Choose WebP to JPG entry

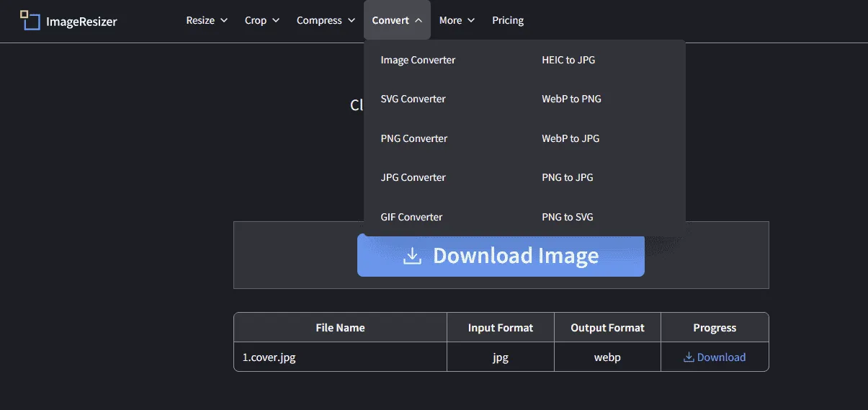pos(571,138)
